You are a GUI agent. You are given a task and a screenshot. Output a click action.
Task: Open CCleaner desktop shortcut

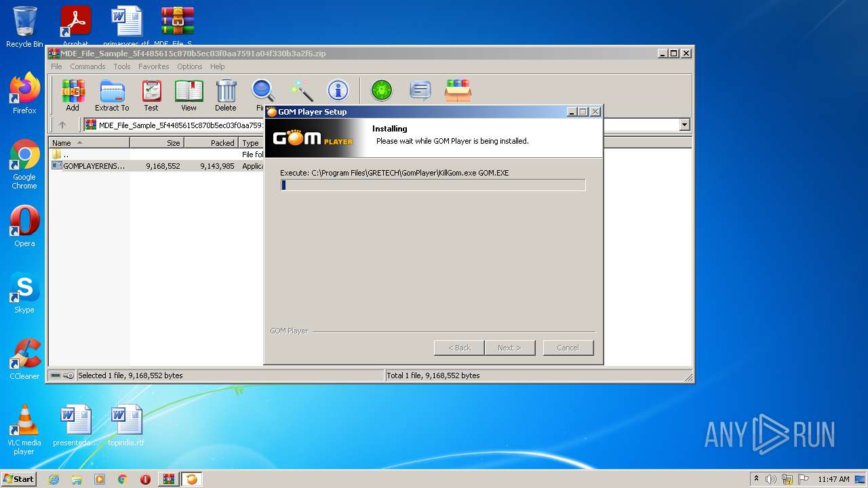(24, 360)
